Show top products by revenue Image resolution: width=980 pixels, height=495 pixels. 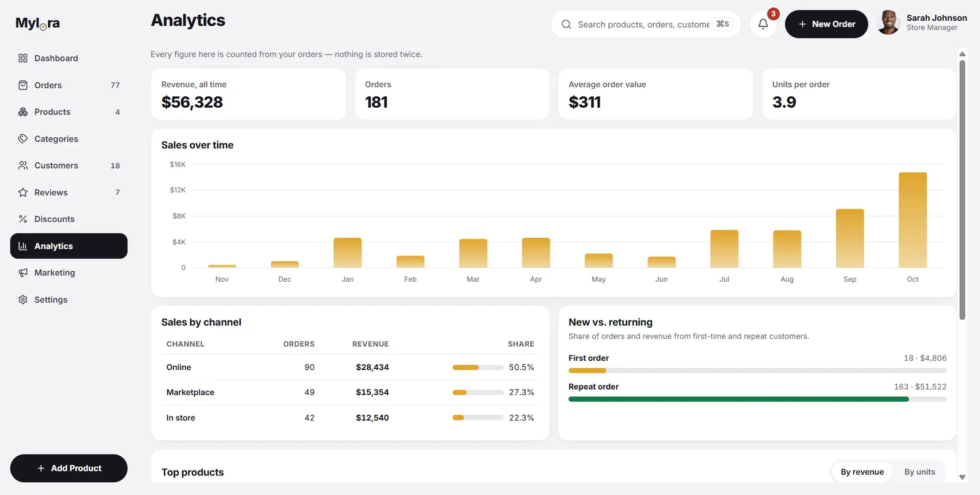862,472
